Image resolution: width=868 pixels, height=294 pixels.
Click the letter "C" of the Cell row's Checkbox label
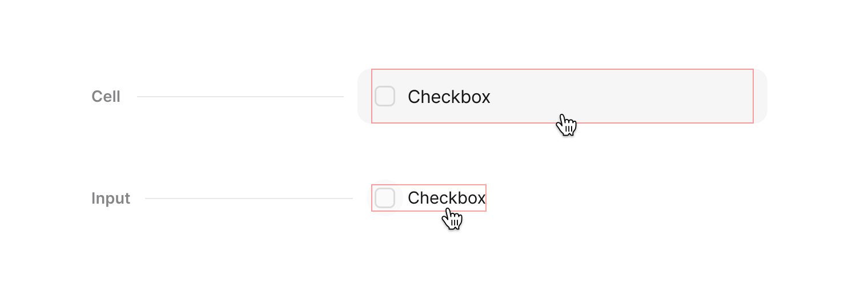(x=413, y=97)
